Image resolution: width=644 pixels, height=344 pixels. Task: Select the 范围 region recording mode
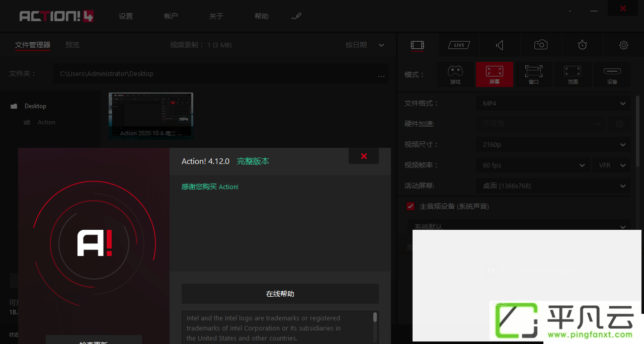pos(573,74)
